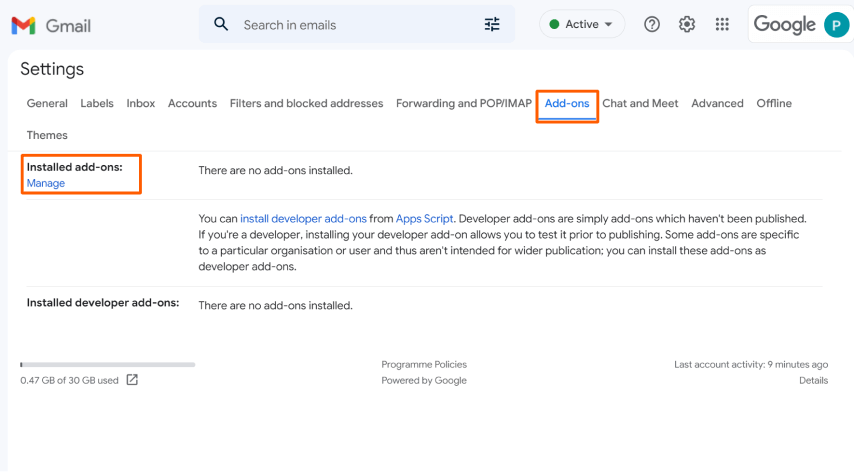Open the Help question mark icon
854x472 pixels.
(x=651, y=24)
